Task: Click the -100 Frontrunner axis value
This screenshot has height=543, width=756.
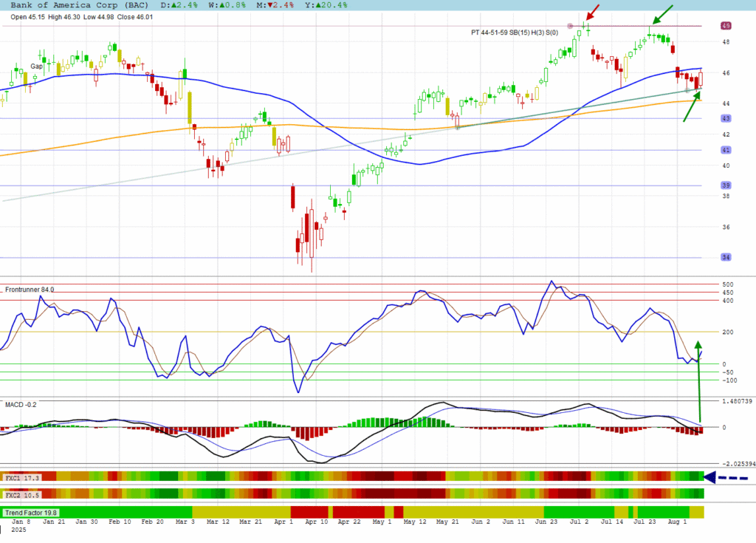Action: pyautogui.click(x=730, y=380)
